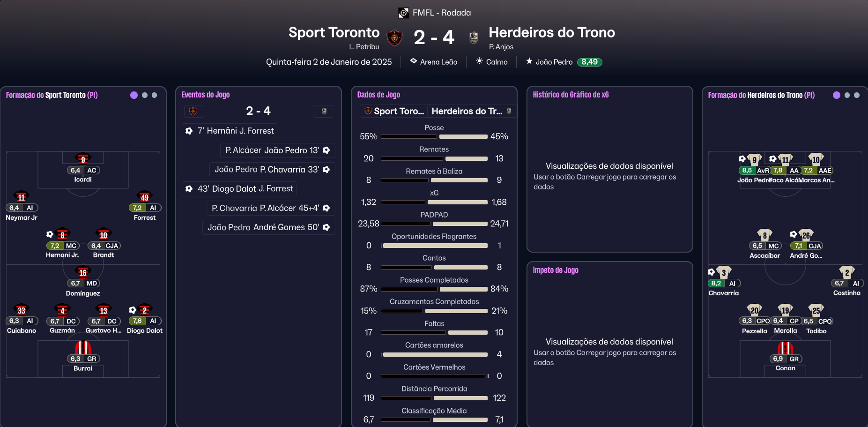868x427 pixels.
Task: Click the Arena Leão stadium icon
Action: 414,61
